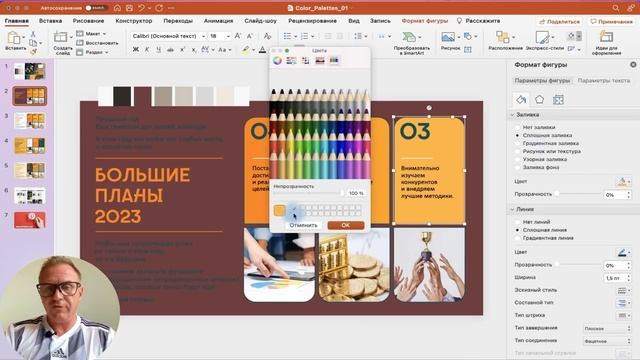Open Тип соединения dropdown
640x360 pixels.
(x=607, y=341)
